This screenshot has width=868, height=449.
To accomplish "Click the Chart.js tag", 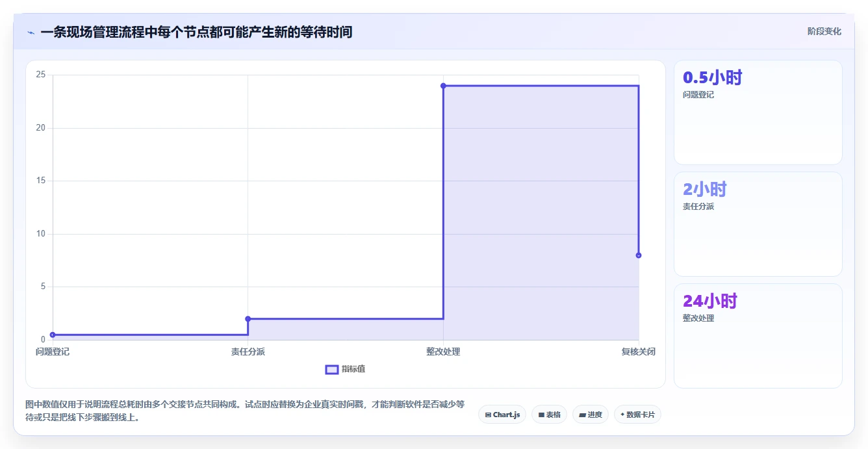I will [502, 415].
